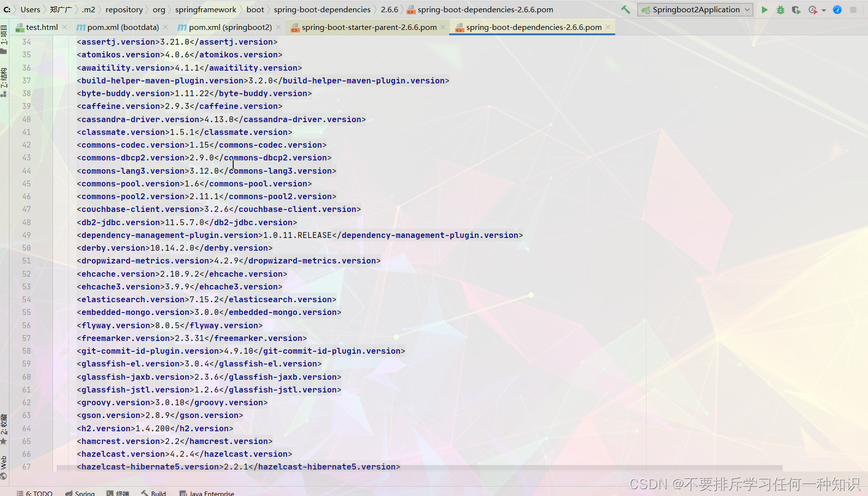Viewport: 868px width, 496px height.
Task: Click line number 34 in the gutter
Action: tap(27, 42)
